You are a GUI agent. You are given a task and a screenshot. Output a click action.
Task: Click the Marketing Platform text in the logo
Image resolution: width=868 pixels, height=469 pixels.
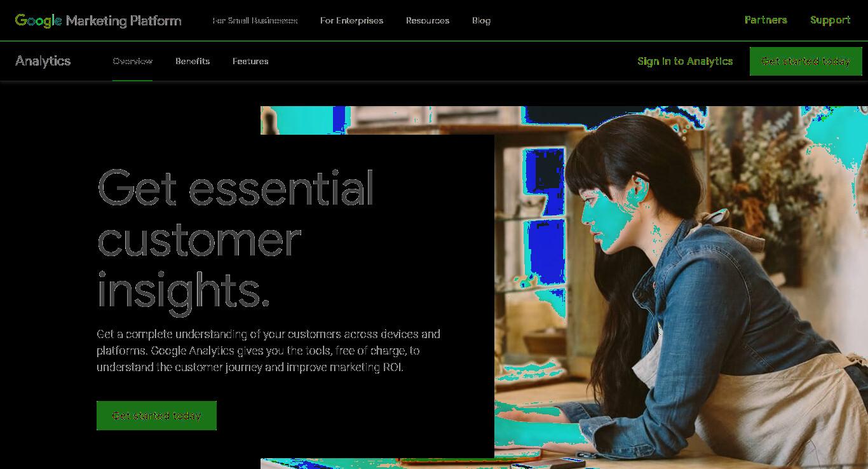(124, 20)
